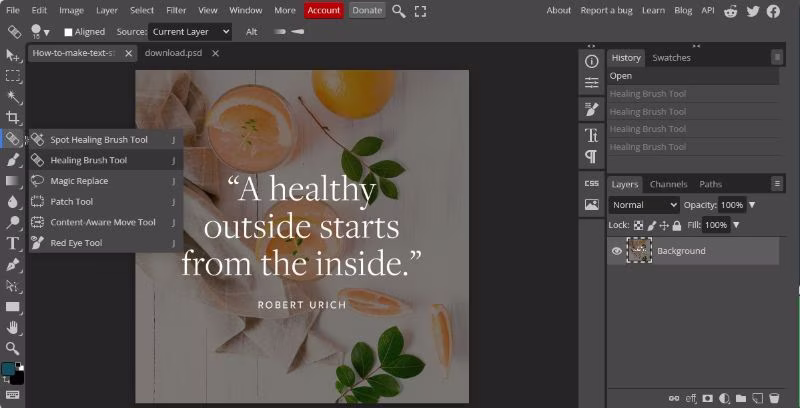
Task: Choose Content-Aware Move Tool from flyout
Action: [x=105, y=222]
